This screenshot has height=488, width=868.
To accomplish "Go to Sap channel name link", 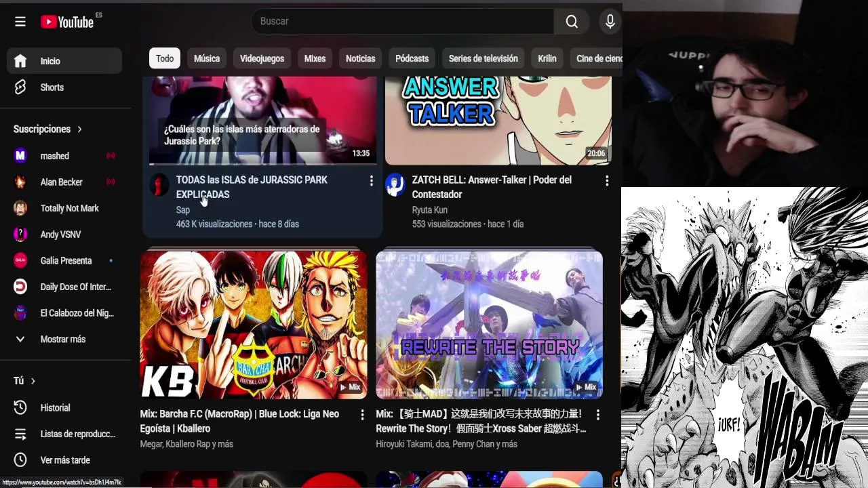I will coord(183,210).
